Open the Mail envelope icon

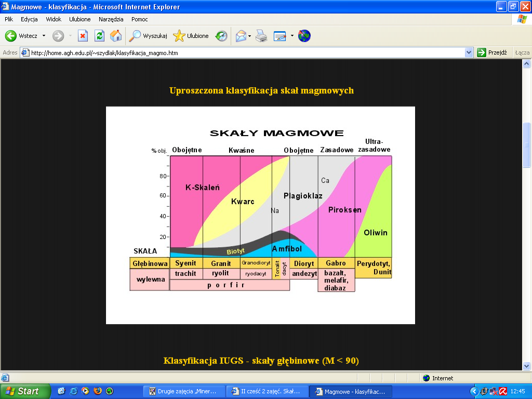pyautogui.click(x=241, y=36)
